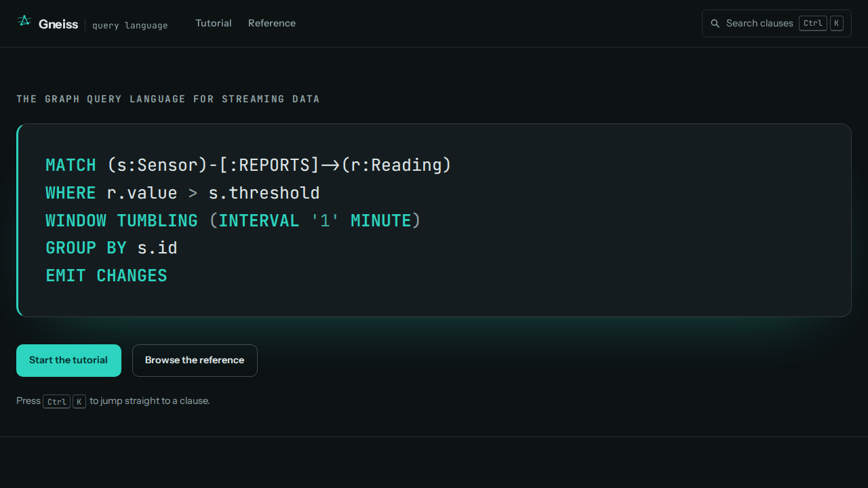This screenshot has height=488, width=868.
Task: Click the Gneiss brand name
Action: [x=58, y=24]
